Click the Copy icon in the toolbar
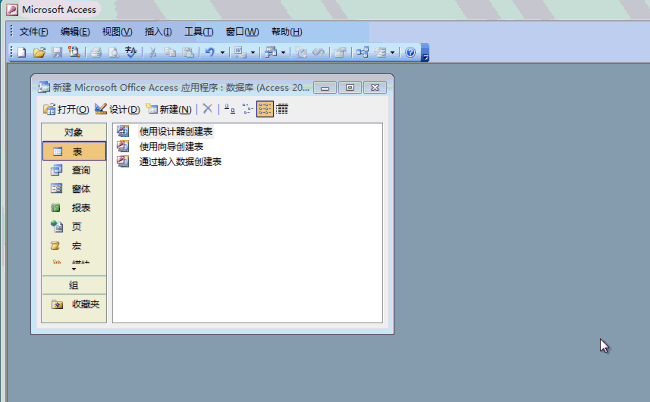Viewport: 650px width, 402px height. click(170, 53)
